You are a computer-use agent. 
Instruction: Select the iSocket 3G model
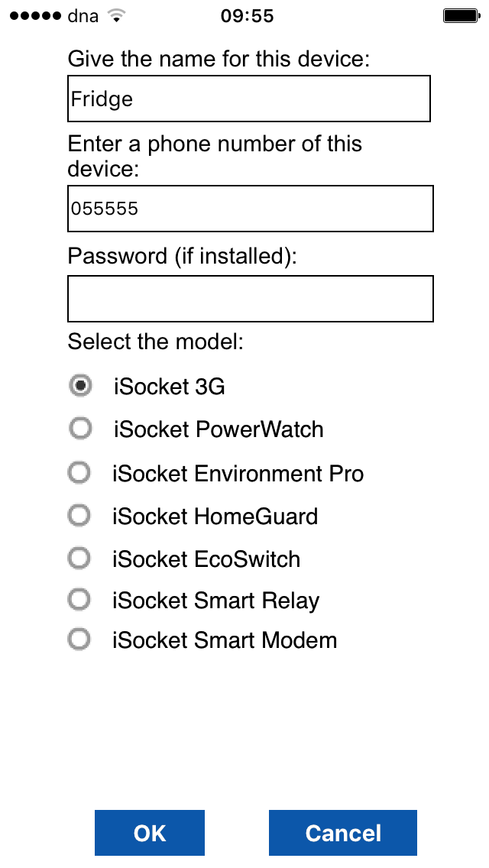coord(79,386)
